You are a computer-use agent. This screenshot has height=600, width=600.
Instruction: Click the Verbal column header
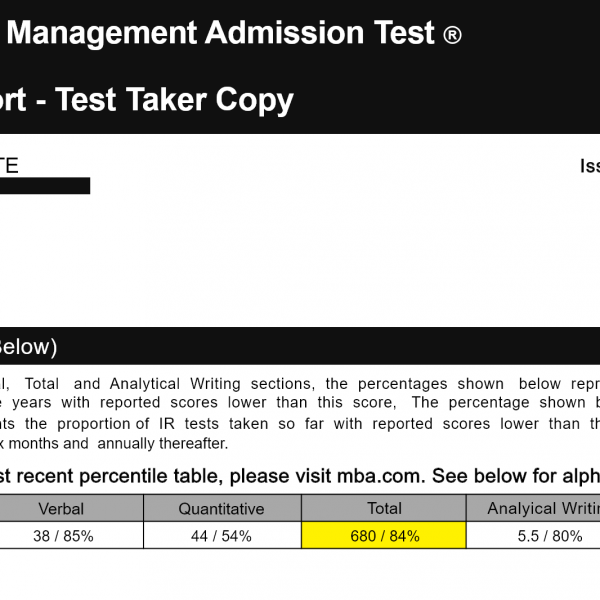click(x=62, y=508)
